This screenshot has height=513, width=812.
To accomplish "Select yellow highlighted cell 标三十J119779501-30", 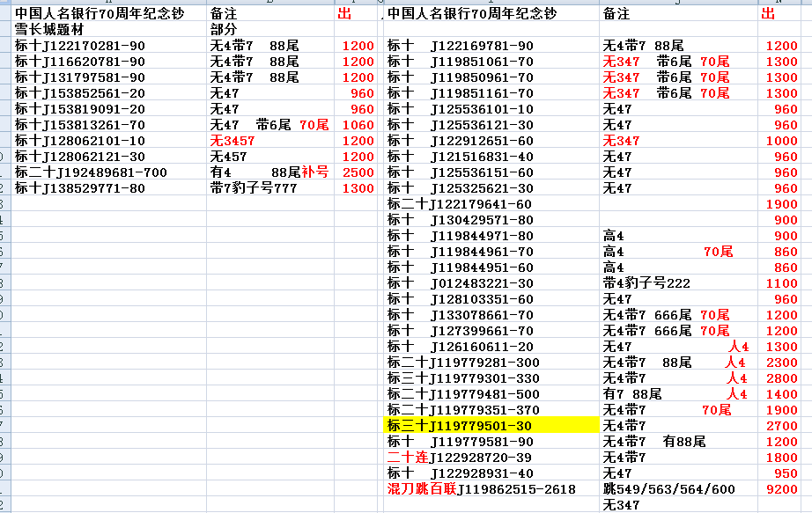I will (491, 426).
